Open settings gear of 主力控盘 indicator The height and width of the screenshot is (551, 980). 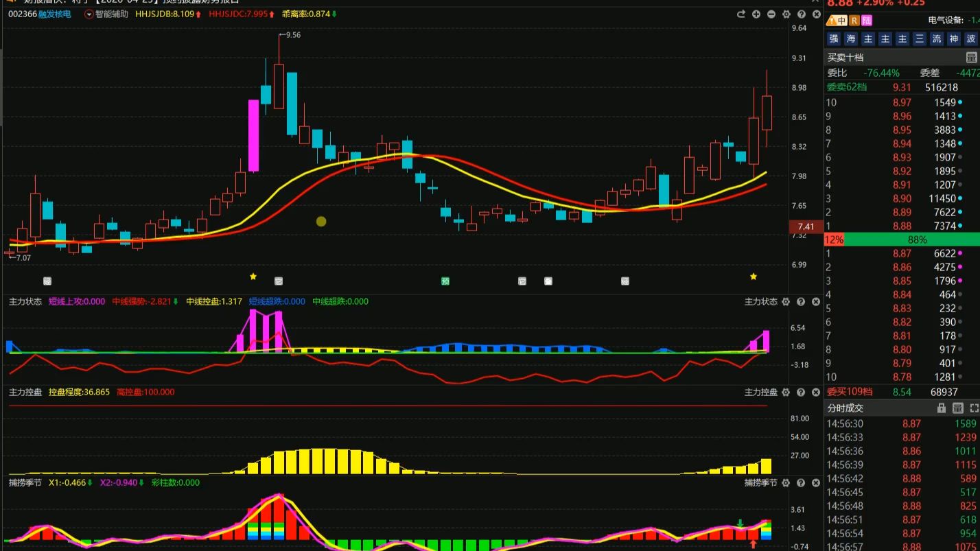coord(786,392)
